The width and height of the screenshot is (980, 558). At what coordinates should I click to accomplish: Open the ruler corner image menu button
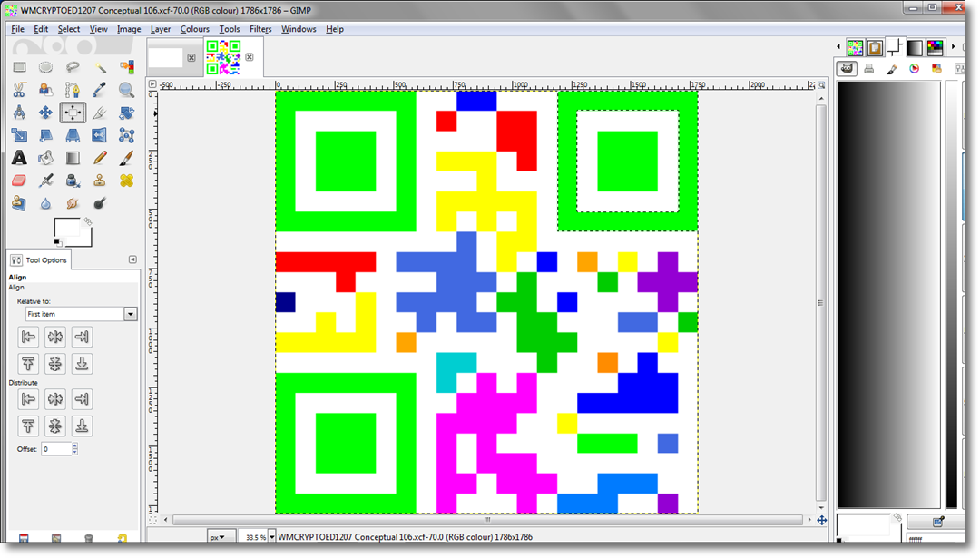152,83
